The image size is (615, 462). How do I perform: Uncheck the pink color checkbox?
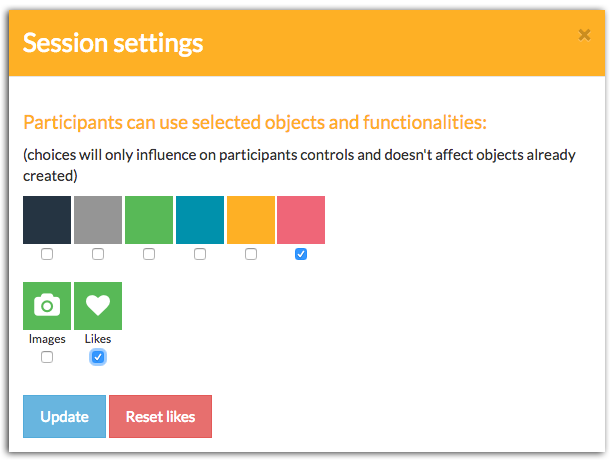302,255
